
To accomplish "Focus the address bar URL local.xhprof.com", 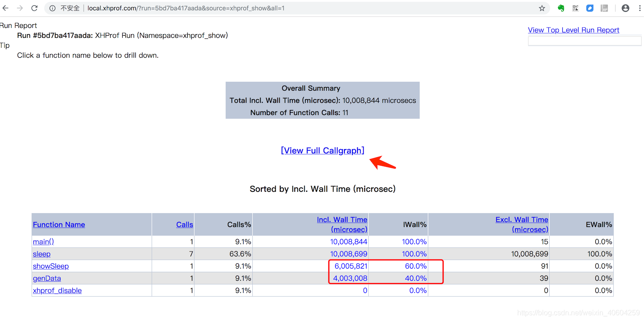I will tap(186, 8).
